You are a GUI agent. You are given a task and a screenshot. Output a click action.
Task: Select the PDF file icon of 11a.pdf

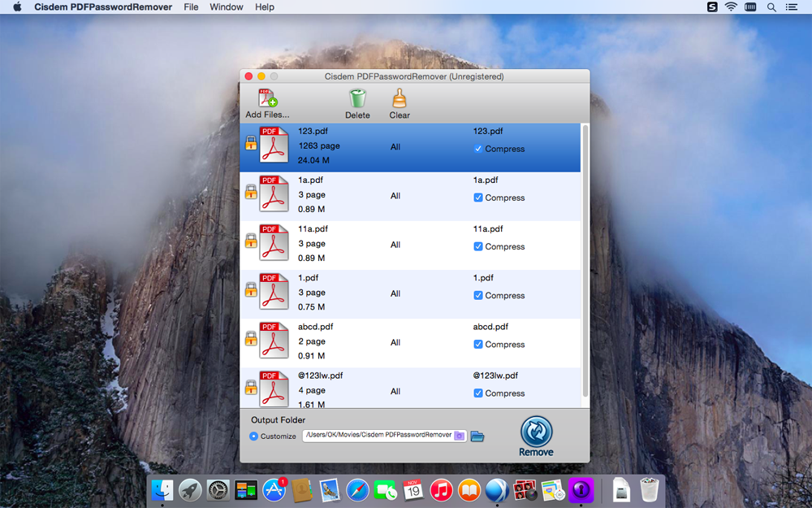coord(274,242)
